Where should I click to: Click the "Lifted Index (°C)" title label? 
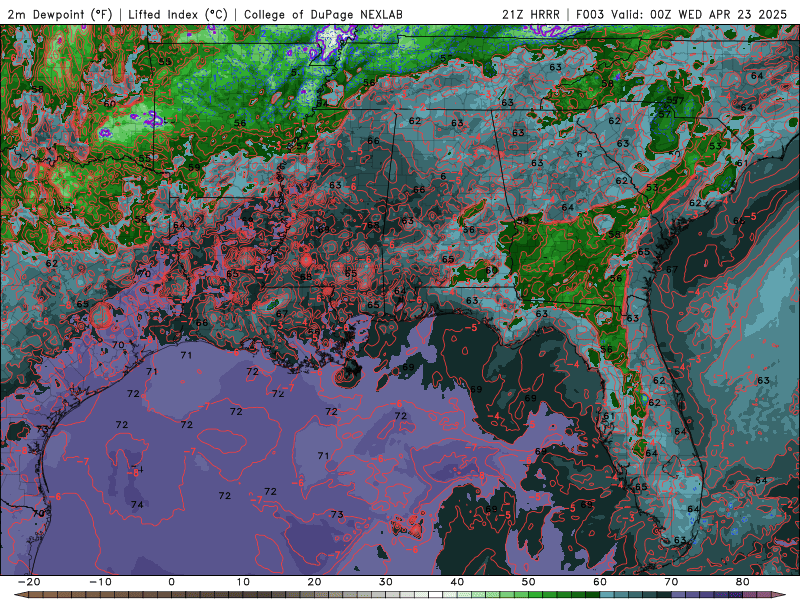tap(178, 15)
